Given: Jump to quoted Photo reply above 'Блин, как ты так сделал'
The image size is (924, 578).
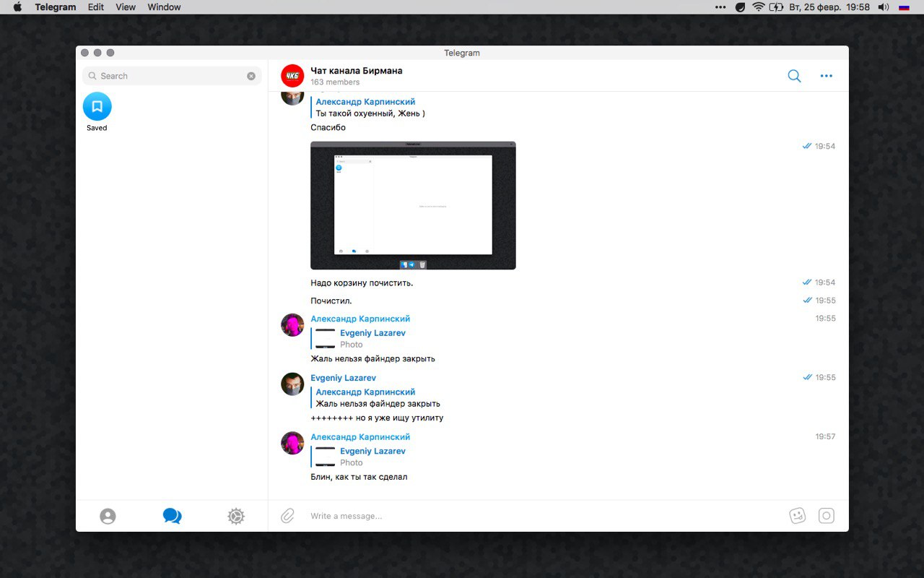Looking at the screenshot, I should point(359,457).
